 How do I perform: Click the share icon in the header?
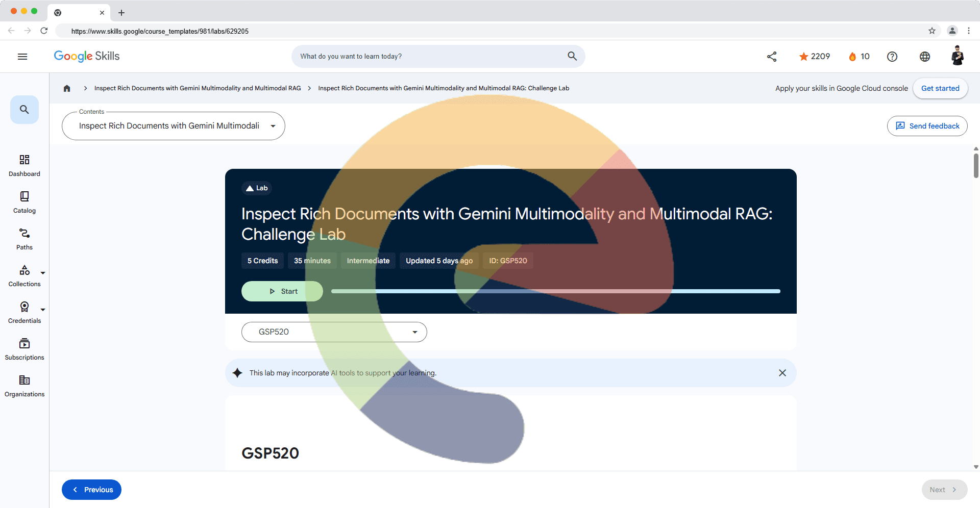tap(772, 57)
